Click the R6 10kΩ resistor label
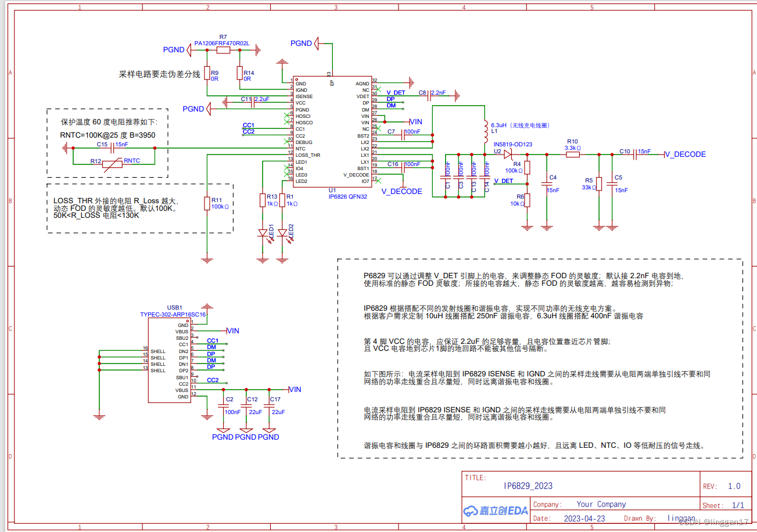 coord(518,200)
